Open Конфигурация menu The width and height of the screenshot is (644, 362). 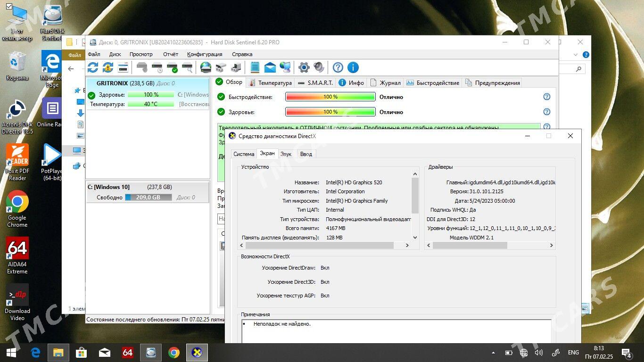pyautogui.click(x=205, y=54)
